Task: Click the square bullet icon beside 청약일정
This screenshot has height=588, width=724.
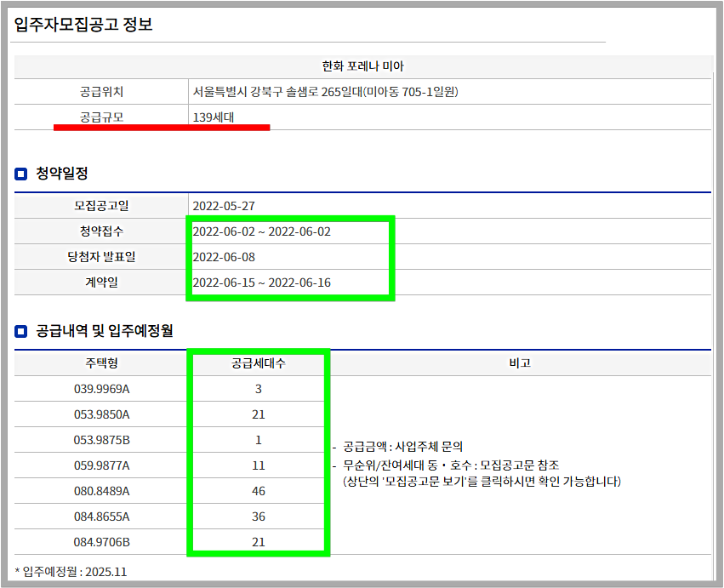Action: pyautogui.click(x=20, y=174)
